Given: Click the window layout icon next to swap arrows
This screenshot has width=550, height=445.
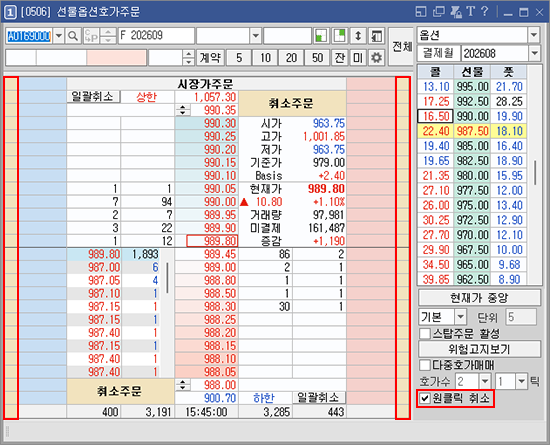Looking at the screenshot, I should coord(376,36).
